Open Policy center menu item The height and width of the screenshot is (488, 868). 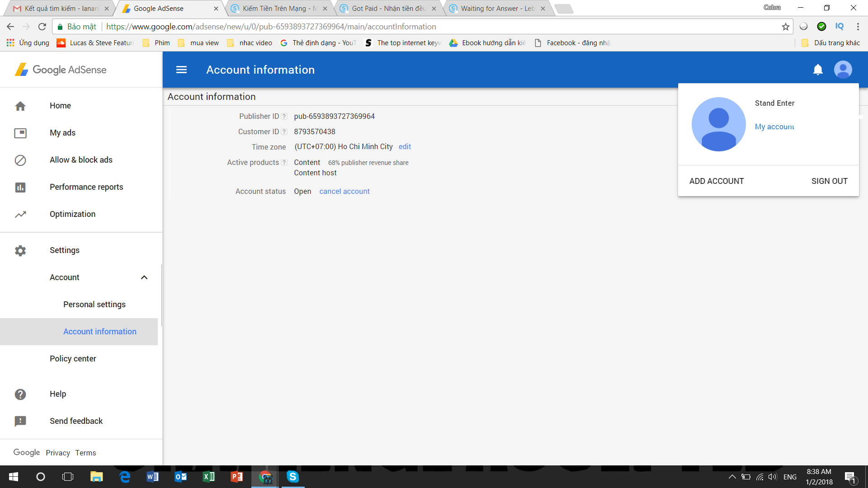click(x=73, y=359)
